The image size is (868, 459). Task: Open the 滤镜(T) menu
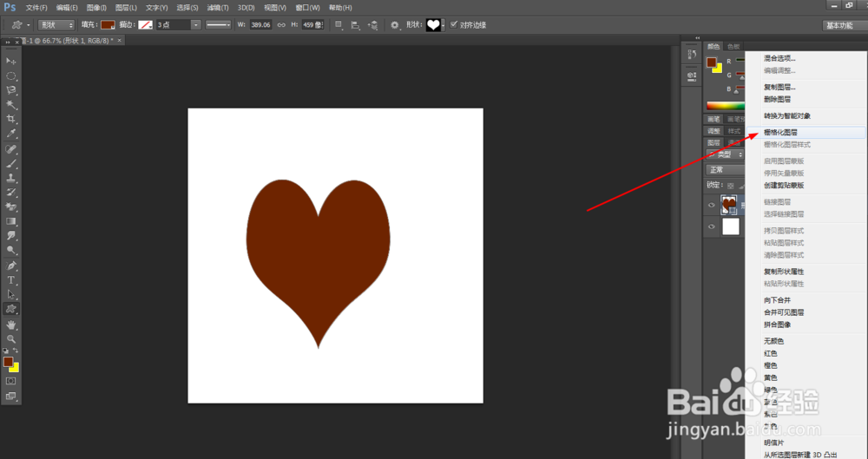coord(218,8)
